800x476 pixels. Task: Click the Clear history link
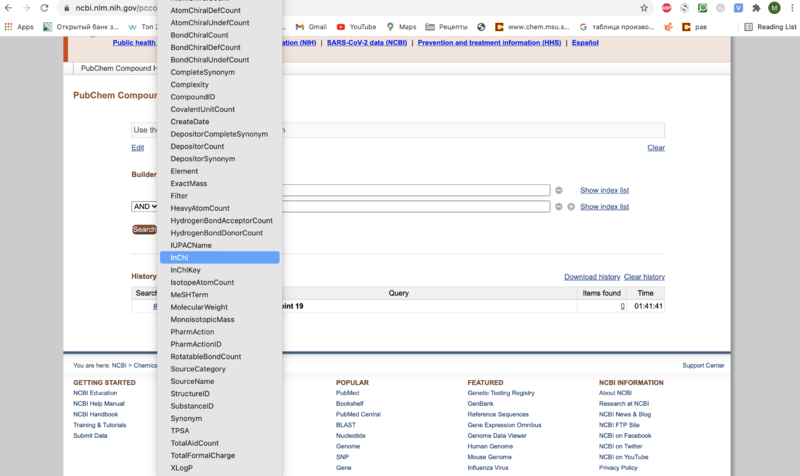click(x=644, y=277)
